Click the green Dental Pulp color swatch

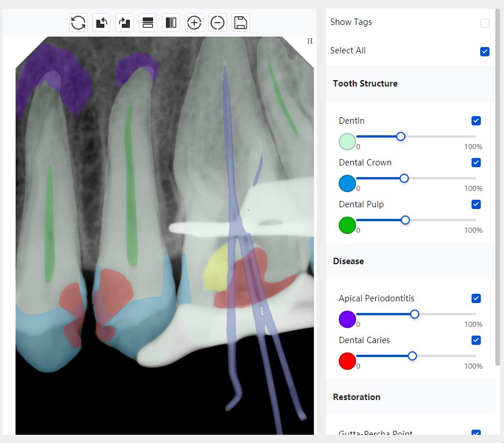[347, 225]
